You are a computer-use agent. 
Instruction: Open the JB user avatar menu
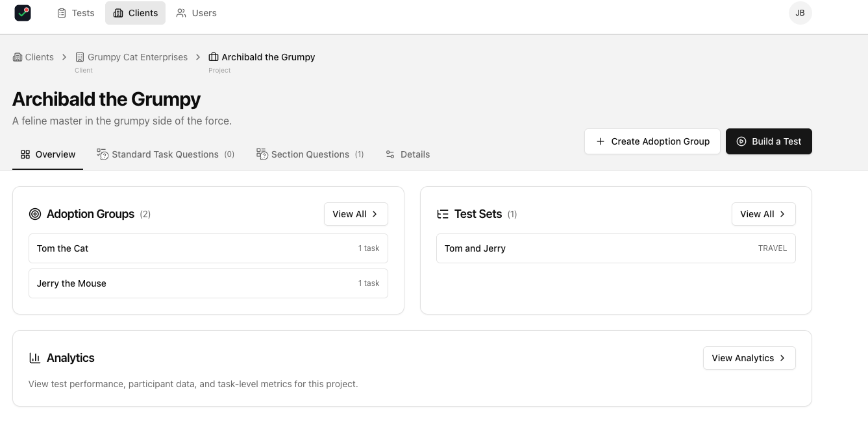coord(800,13)
